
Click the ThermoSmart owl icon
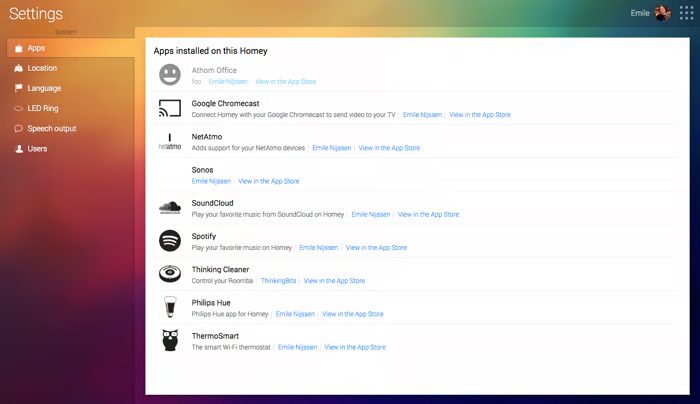point(170,340)
